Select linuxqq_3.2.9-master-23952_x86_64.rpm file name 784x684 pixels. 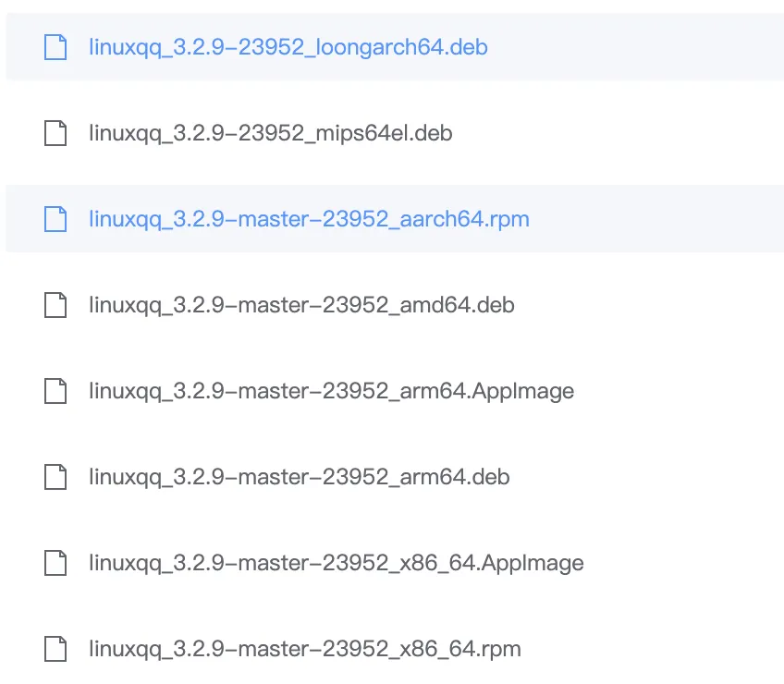click(x=305, y=650)
